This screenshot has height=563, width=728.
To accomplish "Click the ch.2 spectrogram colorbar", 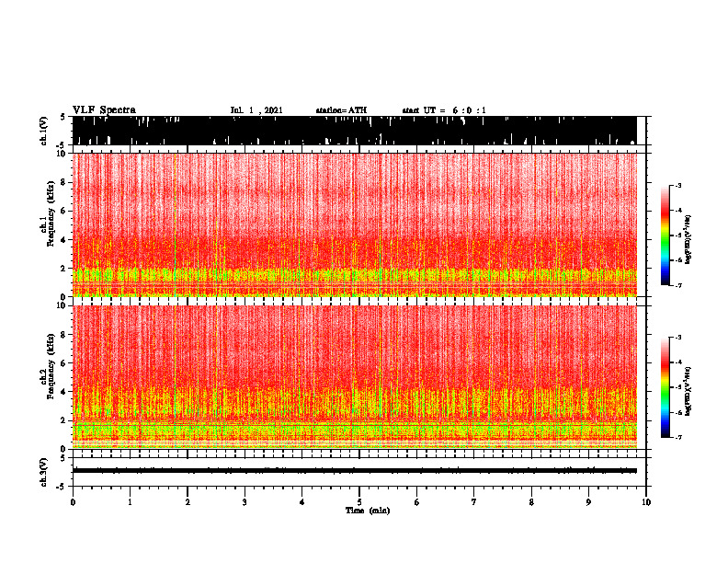I will [x=665, y=387].
